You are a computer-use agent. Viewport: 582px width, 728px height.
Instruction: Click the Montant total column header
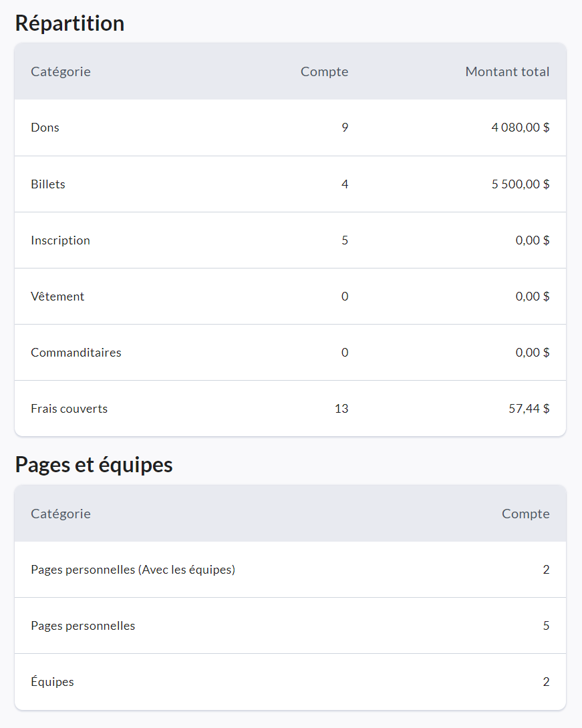[507, 71]
